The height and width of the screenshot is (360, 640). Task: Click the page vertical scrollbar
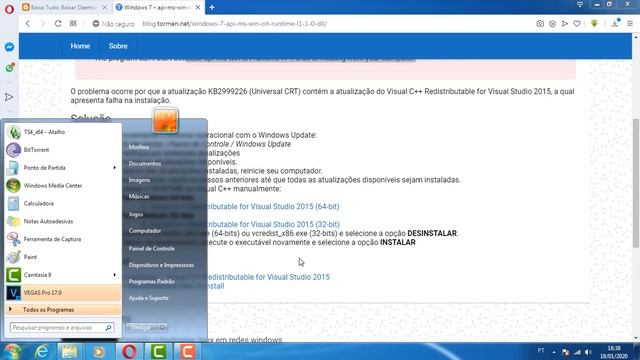636,183
